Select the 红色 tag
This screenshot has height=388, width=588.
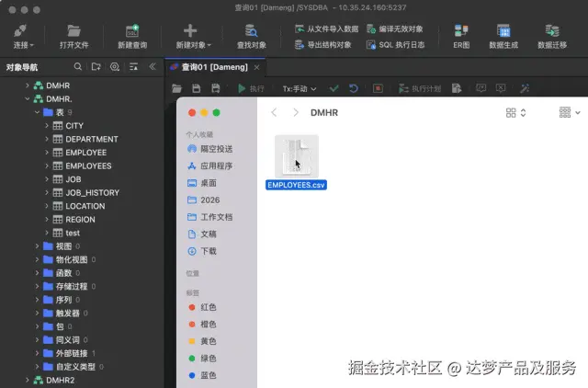[202, 307]
